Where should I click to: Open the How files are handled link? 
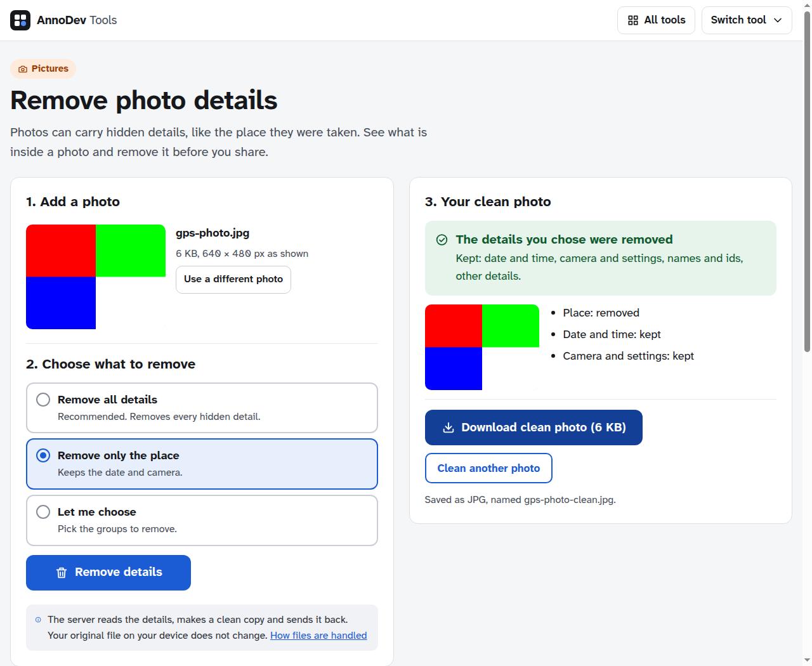click(318, 636)
